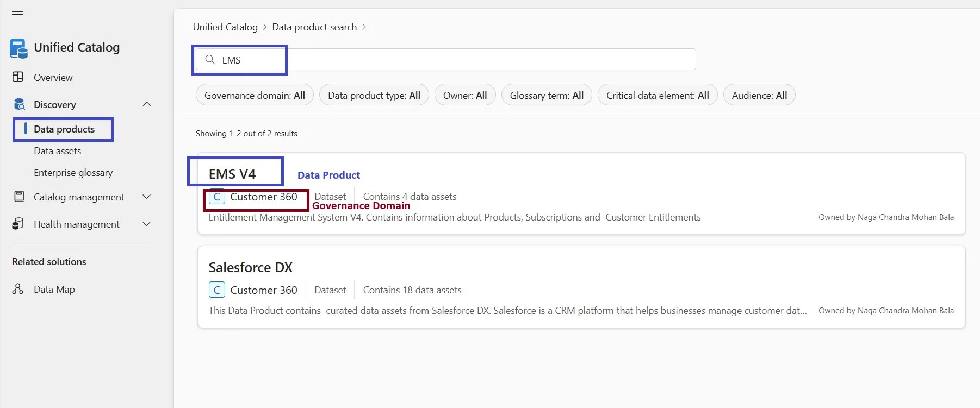Click the Discovery section icon
This screenshot has width=980, height=408.
(x=19, y=104)
